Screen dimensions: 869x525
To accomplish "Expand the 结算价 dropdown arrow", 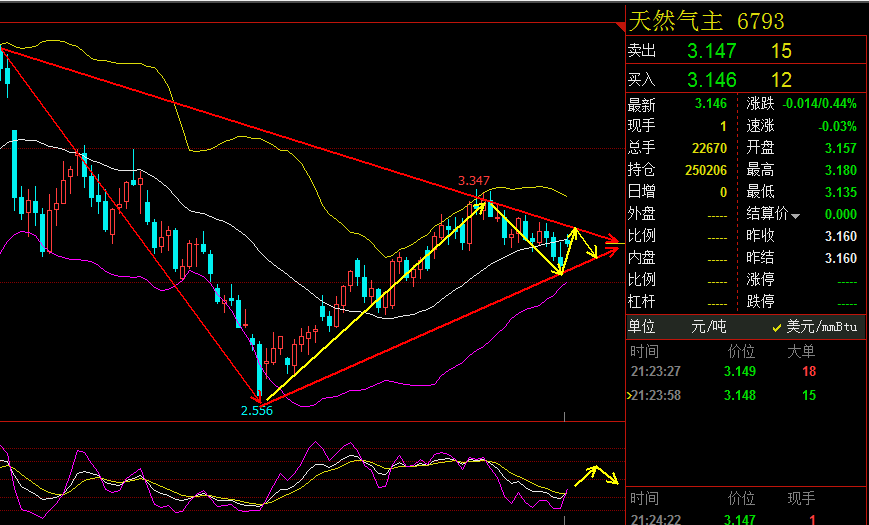I will (x=796, y=216).
